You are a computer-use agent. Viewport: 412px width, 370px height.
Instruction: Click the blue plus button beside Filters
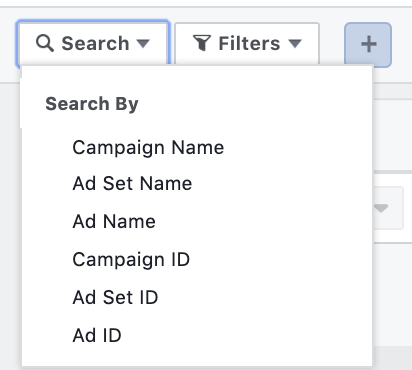368,44
